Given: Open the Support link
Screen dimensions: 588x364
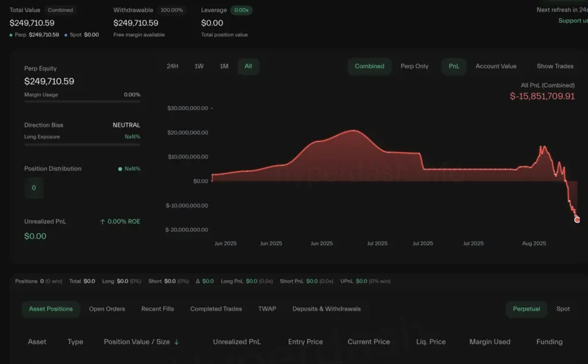Looking at the screenshot, I should pyautogui.click(x=572, y=21).
